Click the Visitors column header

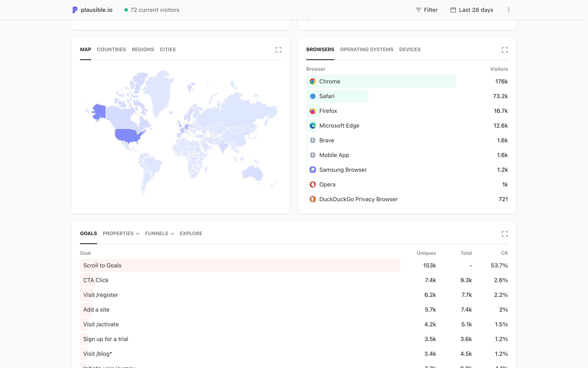pos(499,69)
